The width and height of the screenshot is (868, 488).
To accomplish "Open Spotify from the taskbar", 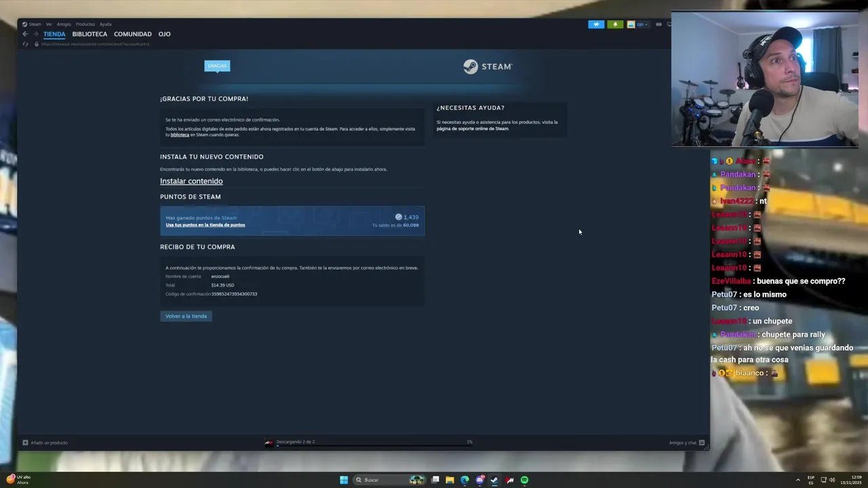I will [524, 480].
